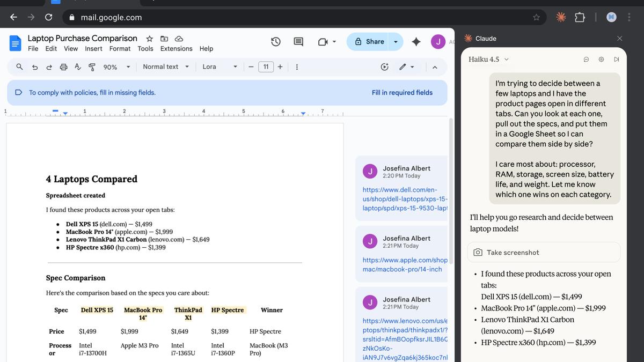Open the Gemini sparkle icon
644x362 pixels.
tap(416, 42)
